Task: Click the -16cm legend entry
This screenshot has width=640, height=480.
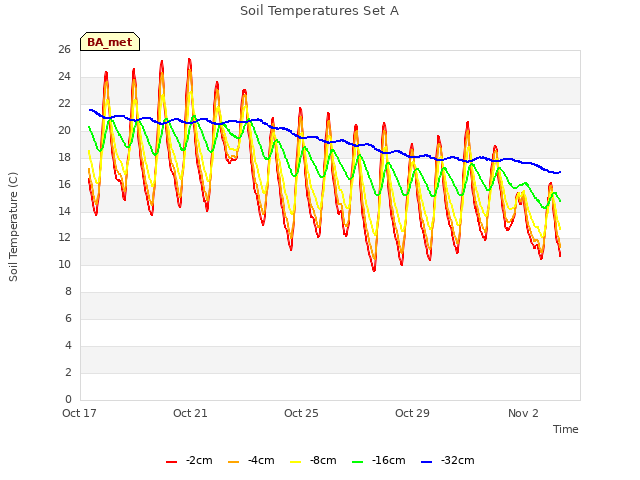Action: [x=378, y=460]
